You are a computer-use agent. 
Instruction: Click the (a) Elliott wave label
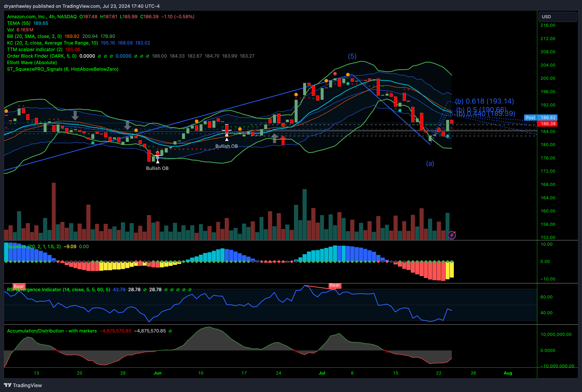click(430, 164)
